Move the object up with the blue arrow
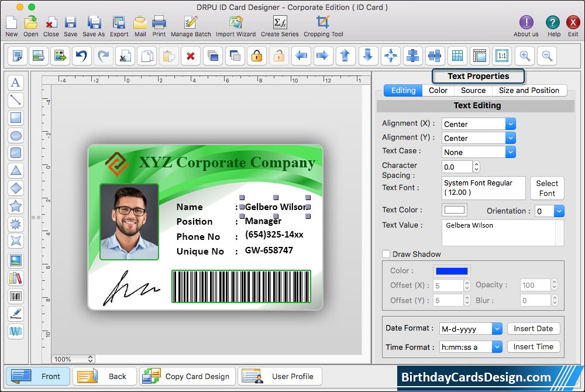 coord(345,56)
